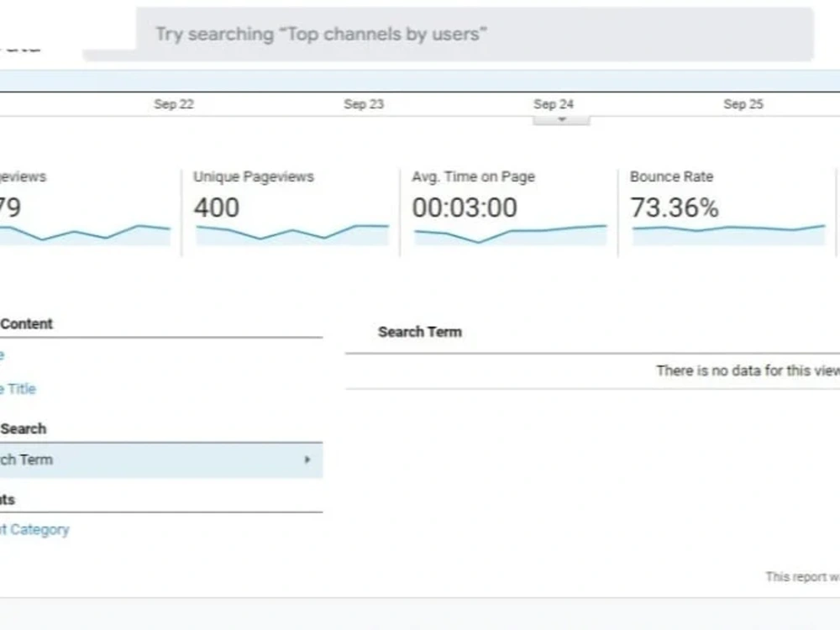Click the arrow on Search Term row

[x=307, y=459]
